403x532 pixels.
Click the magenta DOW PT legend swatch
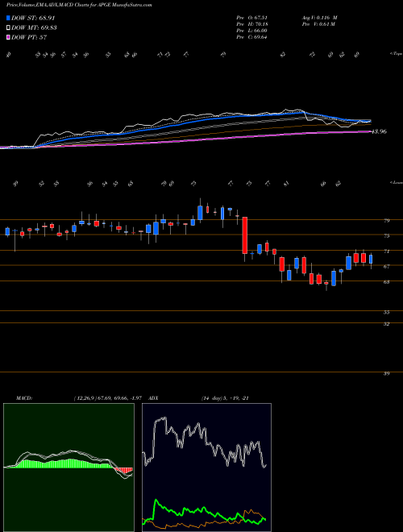[x=8, y=37]
